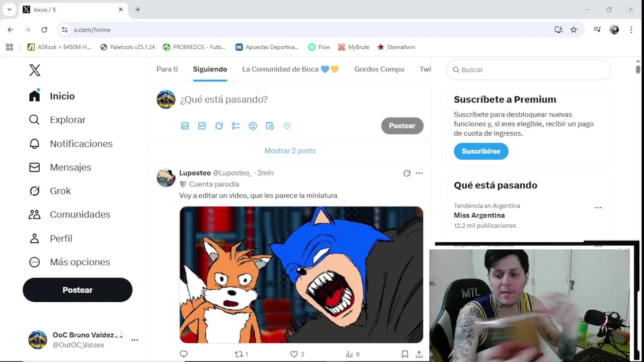Viewport: 644px width, 362px height.
Task: View site information icon
Action: click(64, 30)
